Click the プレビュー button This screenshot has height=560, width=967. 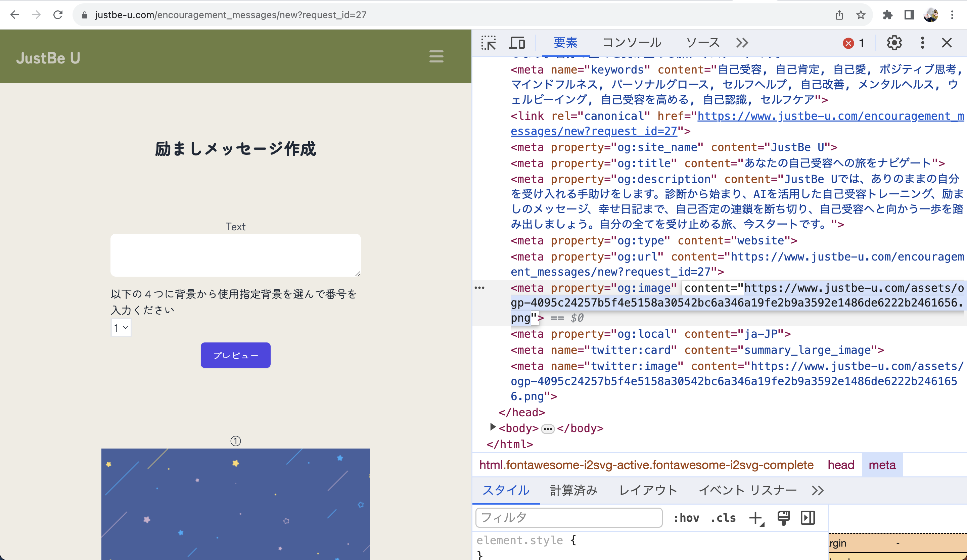(236, 355)
